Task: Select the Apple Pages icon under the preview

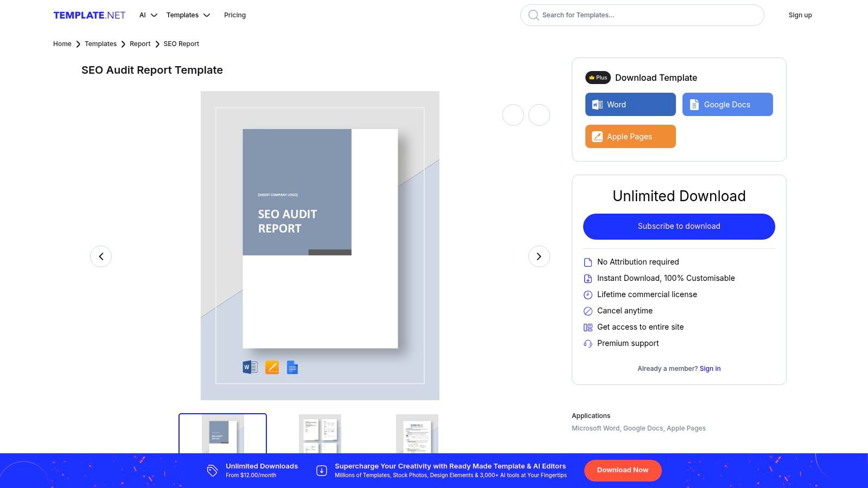Action: (271, 367)
